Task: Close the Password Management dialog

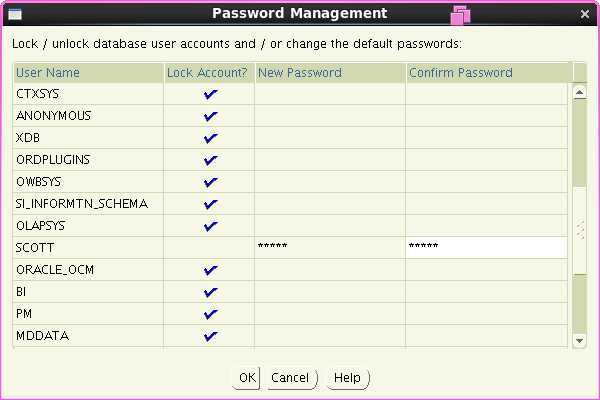Action: [x=585, y=14]
